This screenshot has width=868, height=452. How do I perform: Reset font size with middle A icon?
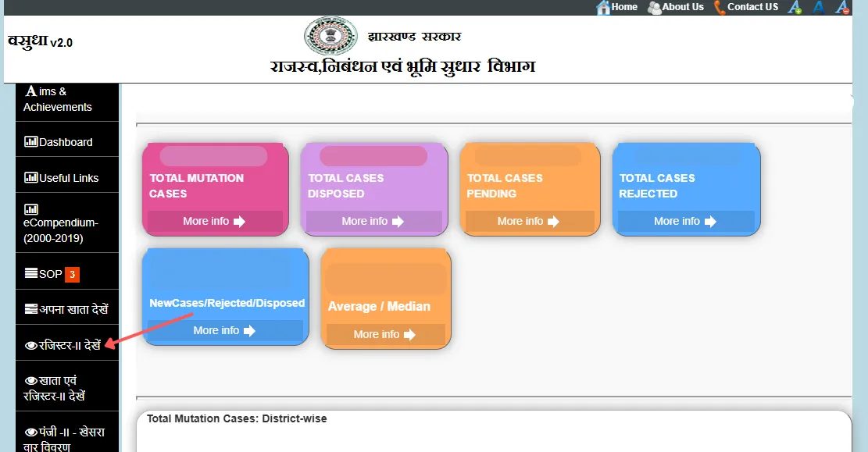(818, 7)
